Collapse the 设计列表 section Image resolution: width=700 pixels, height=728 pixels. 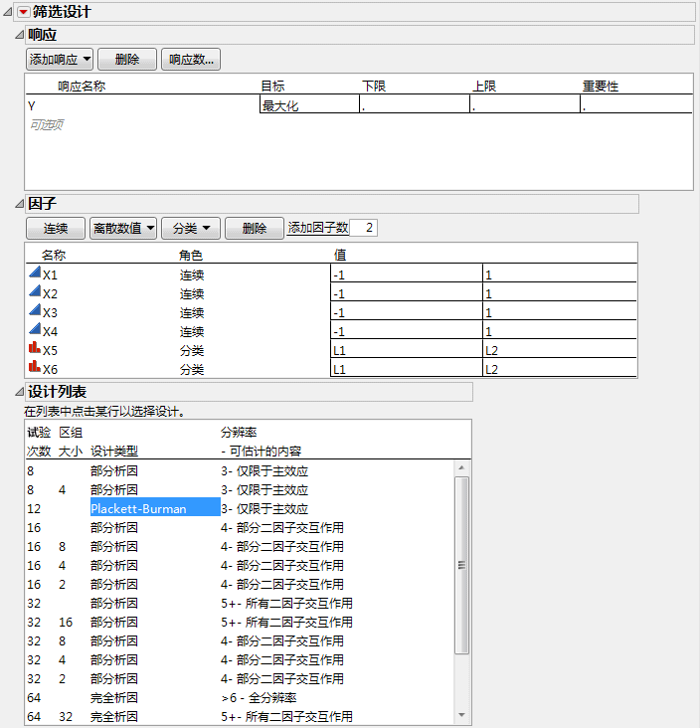pyautogui.click(x=20, y=392)
